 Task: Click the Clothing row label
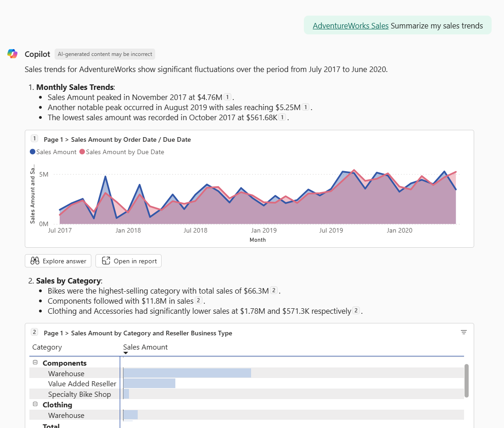[x=57, y=405]
